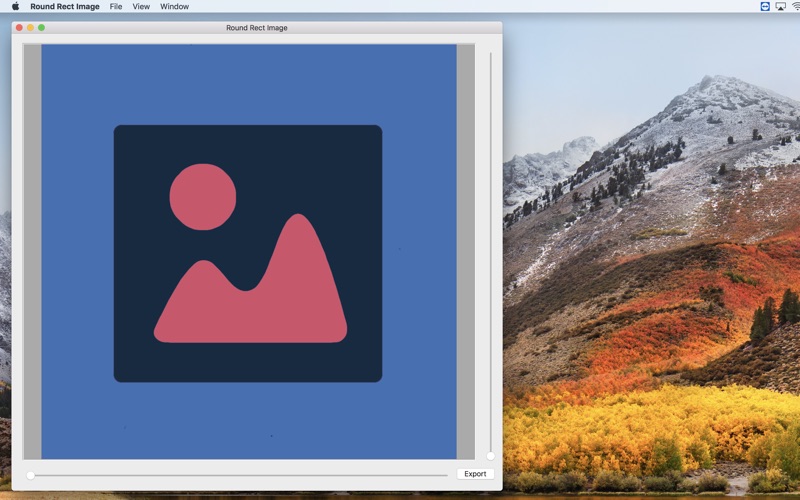Open the File menu
The height and width of the screenshot is (500, 800).
[116, 7]
